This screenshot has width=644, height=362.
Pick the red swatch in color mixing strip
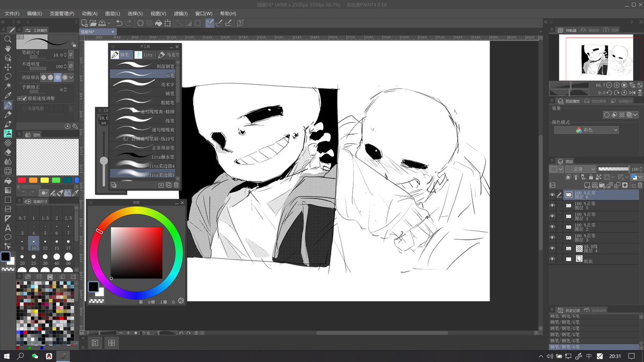[21, 180]
